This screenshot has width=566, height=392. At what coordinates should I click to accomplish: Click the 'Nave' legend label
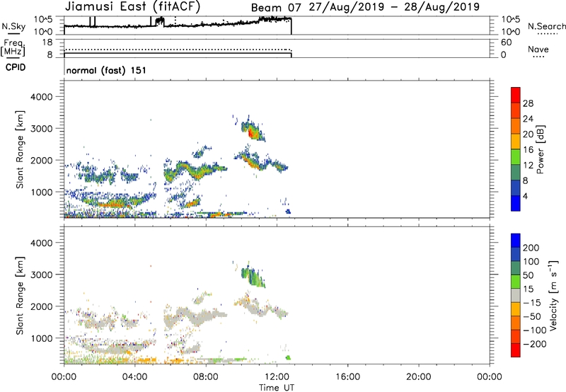tap(538, 50)
